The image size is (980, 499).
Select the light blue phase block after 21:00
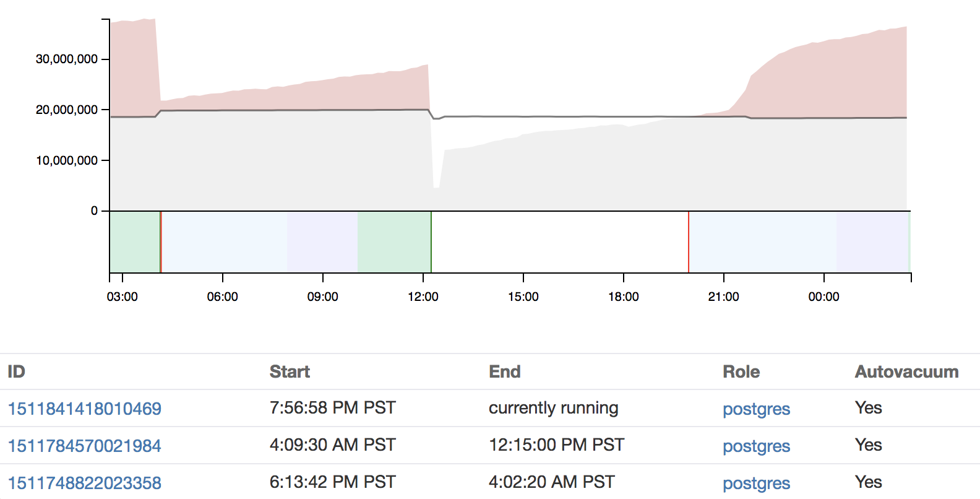coord(763,241)
